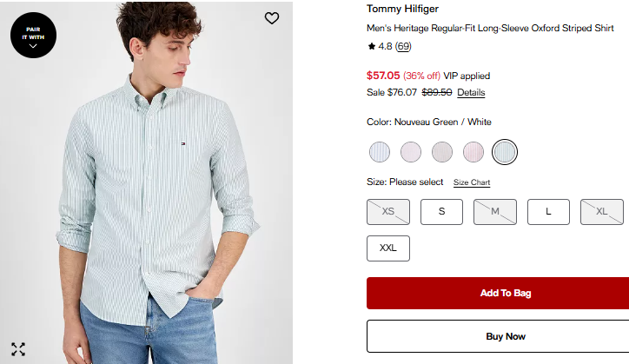Image resolution: width=629 pixels, height=364 pixels.
Task: Select the XL size box
Action: point(602,212)
